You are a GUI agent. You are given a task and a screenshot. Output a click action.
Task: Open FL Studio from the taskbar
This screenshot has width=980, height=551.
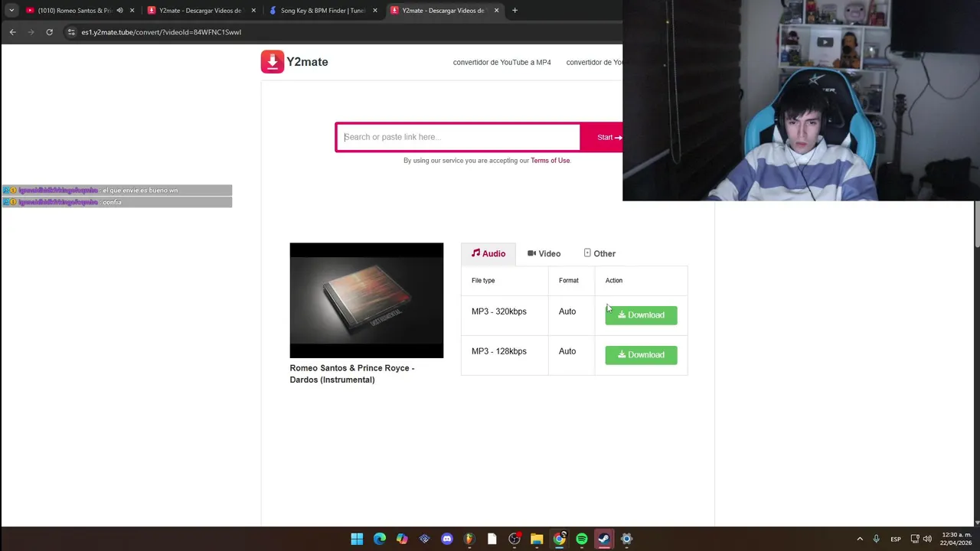469,539
